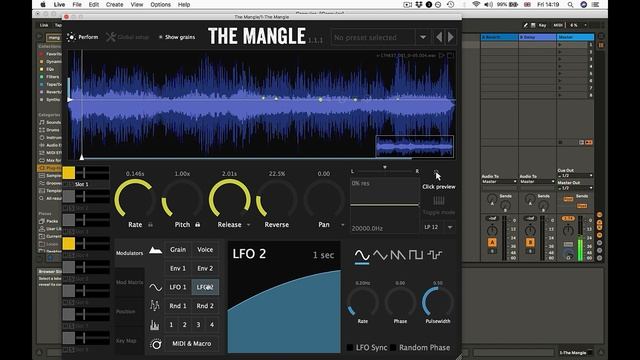Toggle Show grains option
Image resolution: width=640 pixels, height=360 pixels.
[177, 37]
